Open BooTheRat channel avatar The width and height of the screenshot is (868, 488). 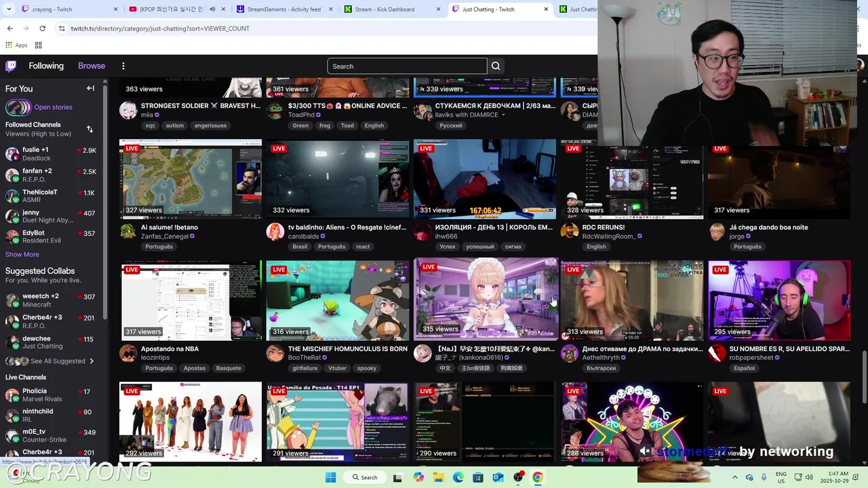(x=275, y=353)
